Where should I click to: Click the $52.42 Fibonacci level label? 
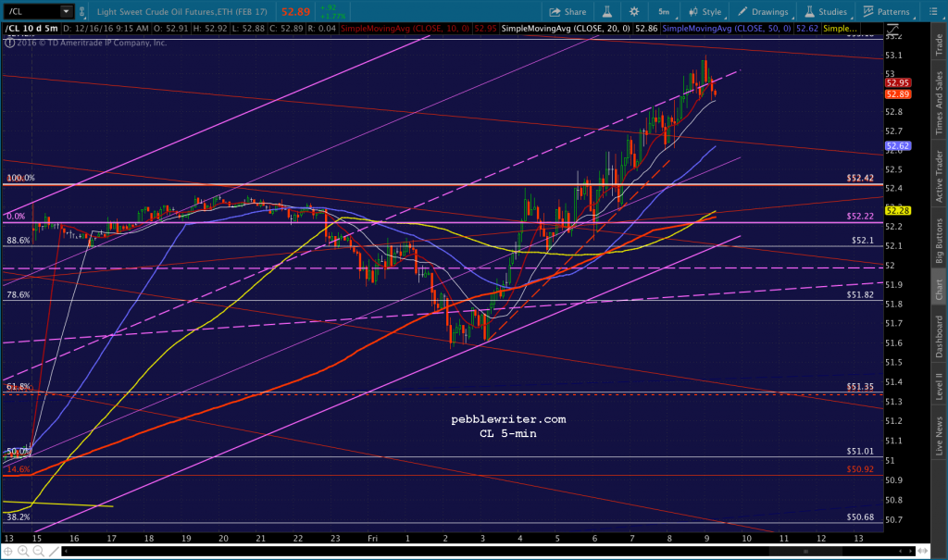tap(860, 178)
